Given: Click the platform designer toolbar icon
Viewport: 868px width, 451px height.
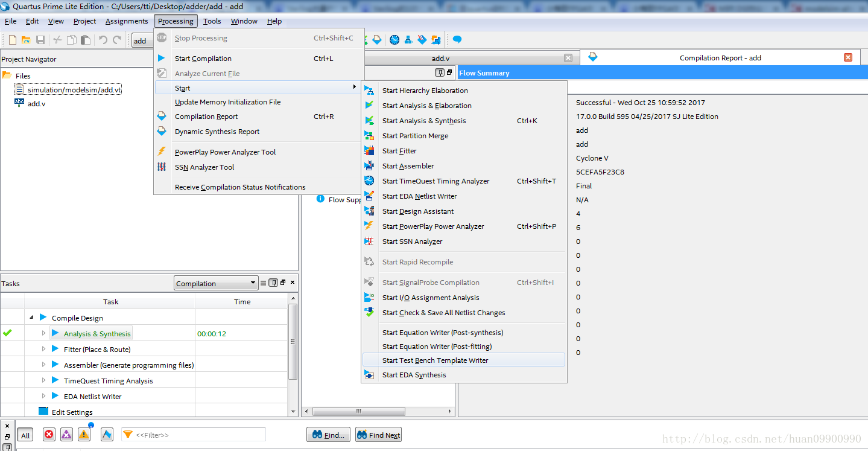Looking at the screenshot, I should point(436,40).
